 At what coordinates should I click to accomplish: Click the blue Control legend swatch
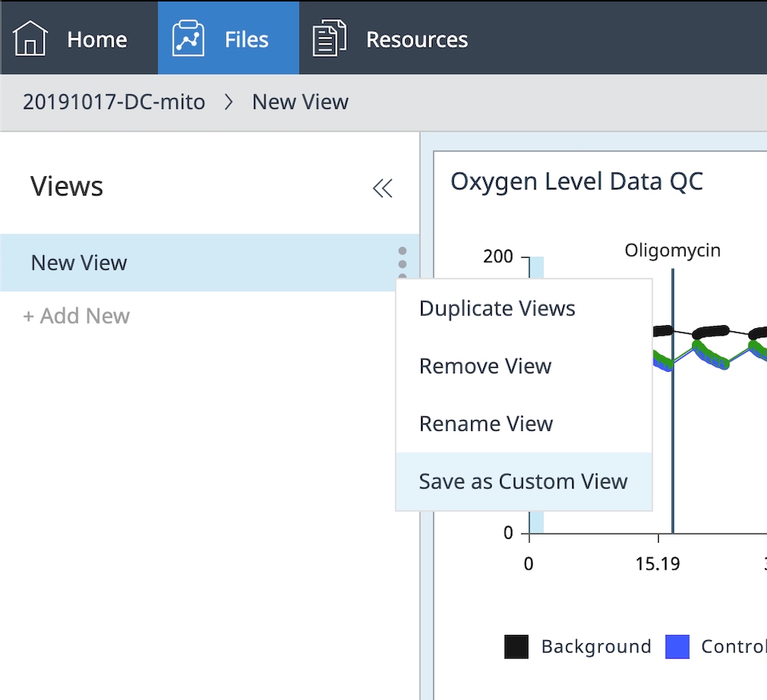tap(677, 647)
